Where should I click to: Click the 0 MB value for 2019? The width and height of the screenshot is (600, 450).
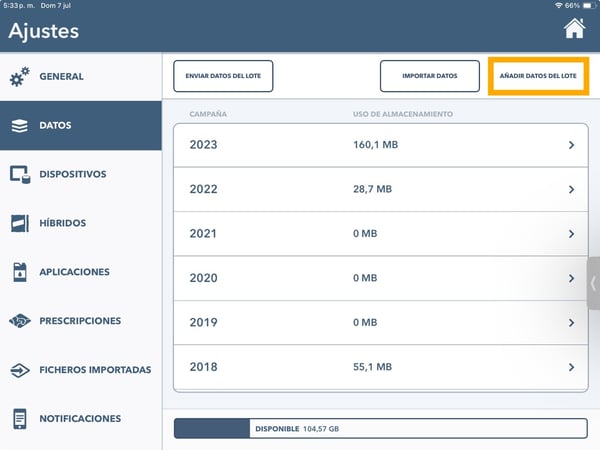click(365, 323)
